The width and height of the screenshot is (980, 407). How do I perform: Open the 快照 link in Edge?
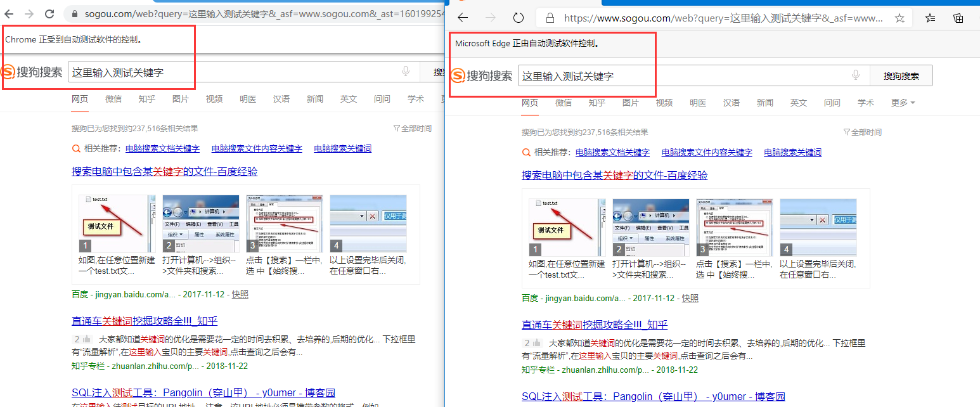[x=690, y=299]
